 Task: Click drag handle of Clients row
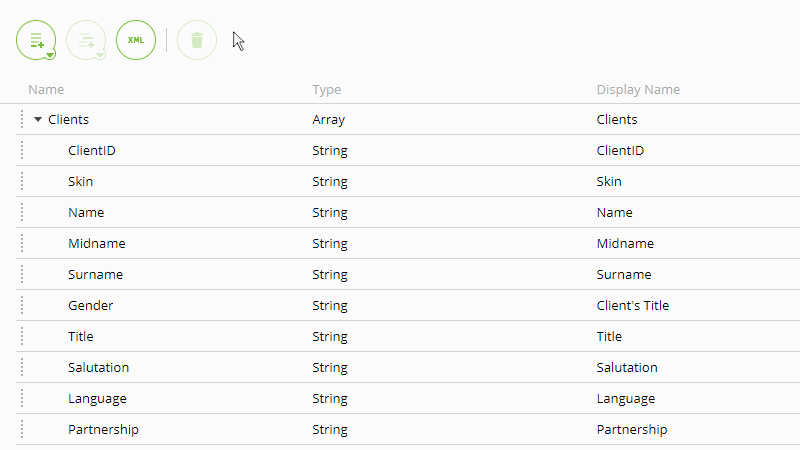[22, 119]
